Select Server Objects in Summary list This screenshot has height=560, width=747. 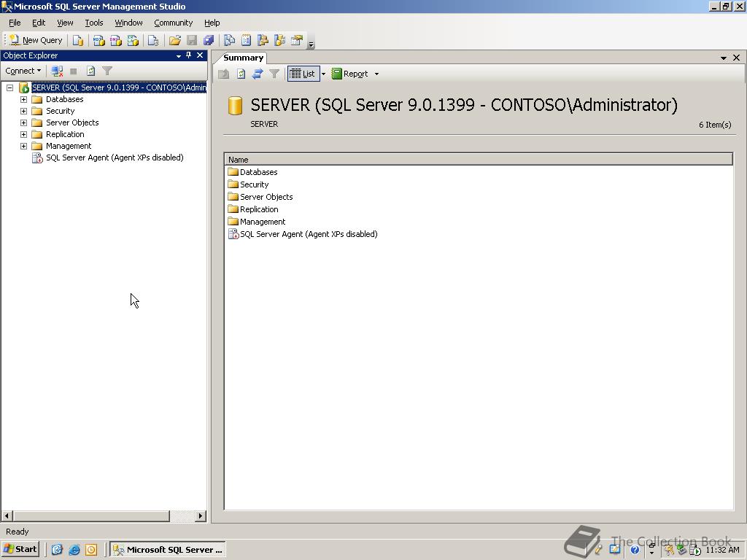266,197
